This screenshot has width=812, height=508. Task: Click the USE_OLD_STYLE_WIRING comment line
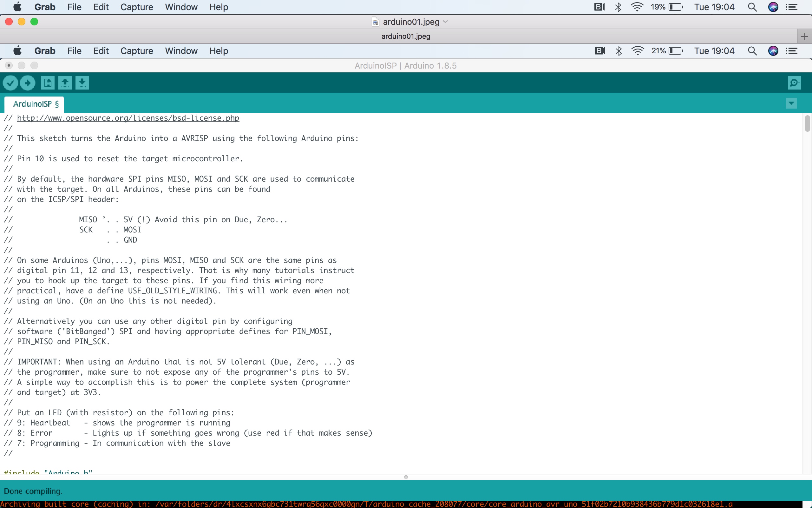point(177,291)
